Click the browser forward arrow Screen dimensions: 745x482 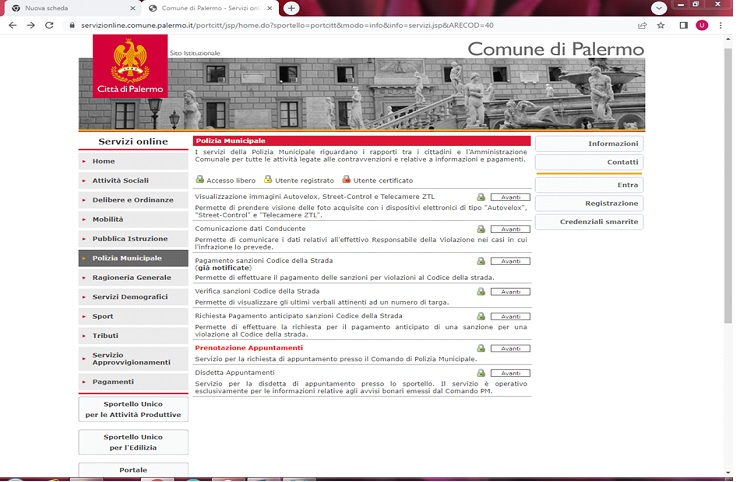31,25
